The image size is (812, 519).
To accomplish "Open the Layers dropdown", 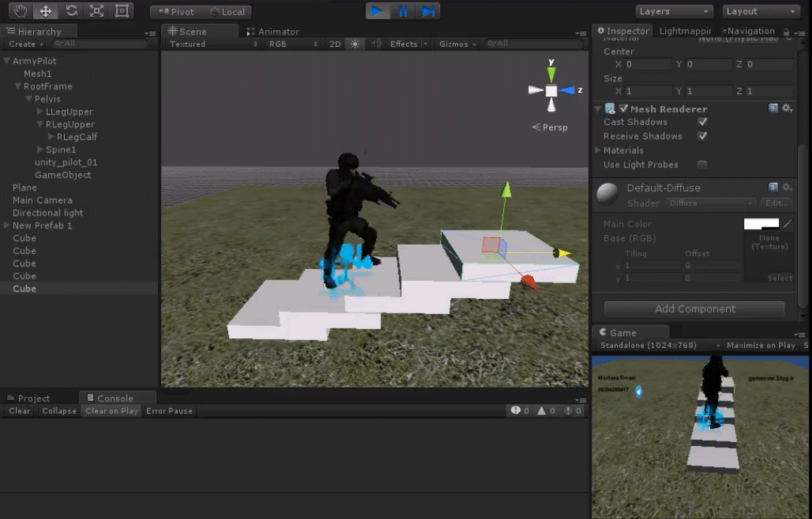I will [x=673, y=11].
